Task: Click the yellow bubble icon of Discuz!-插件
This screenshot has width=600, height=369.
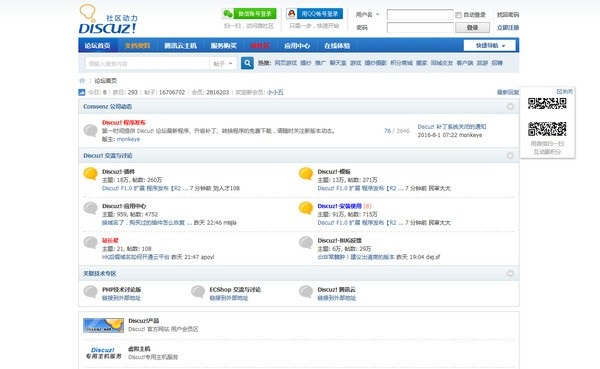Action: (91, 174)
